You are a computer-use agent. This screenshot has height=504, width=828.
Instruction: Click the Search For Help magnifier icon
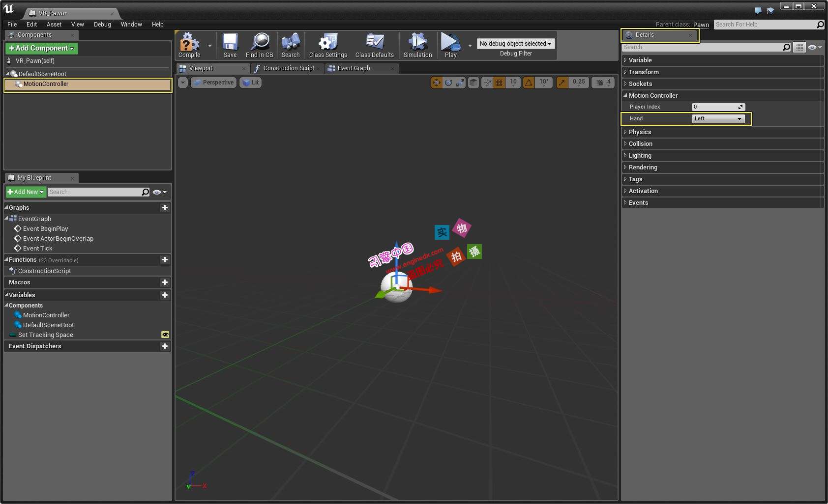click(820, 25)
